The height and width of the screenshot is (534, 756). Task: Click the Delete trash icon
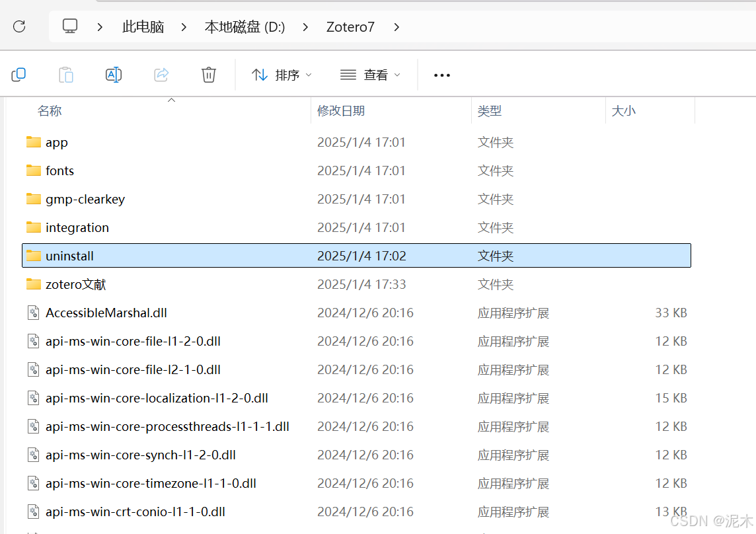[x=208, y=75]
